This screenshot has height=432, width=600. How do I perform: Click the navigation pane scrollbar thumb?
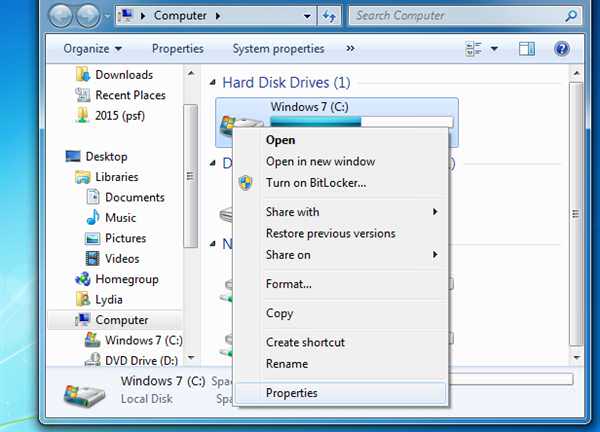click(190, 176)
